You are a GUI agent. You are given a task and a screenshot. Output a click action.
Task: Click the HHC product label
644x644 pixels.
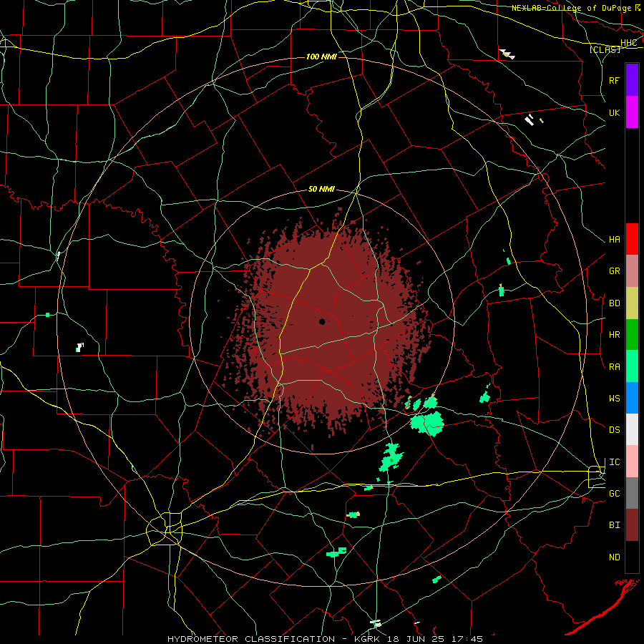(x=628, y=43)
